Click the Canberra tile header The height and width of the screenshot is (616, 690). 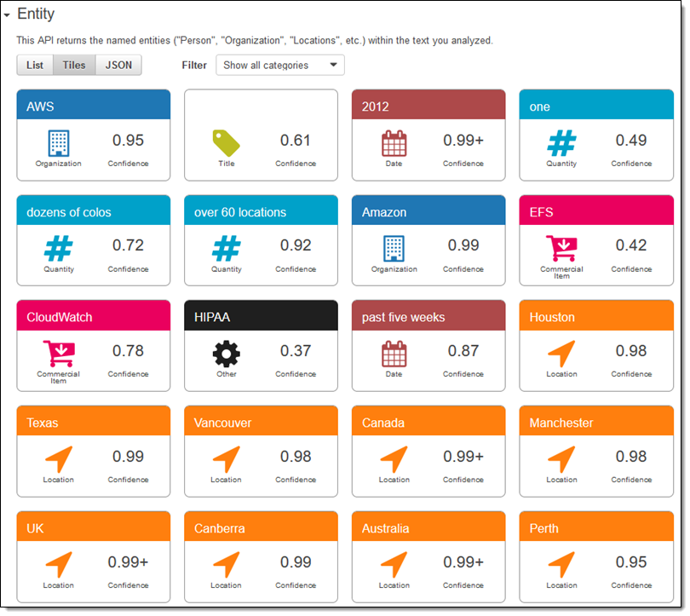261,527
